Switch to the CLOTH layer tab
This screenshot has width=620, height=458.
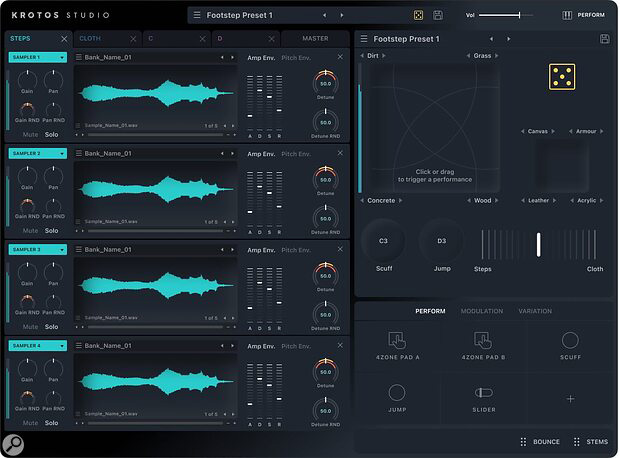(x=90, y=38)
